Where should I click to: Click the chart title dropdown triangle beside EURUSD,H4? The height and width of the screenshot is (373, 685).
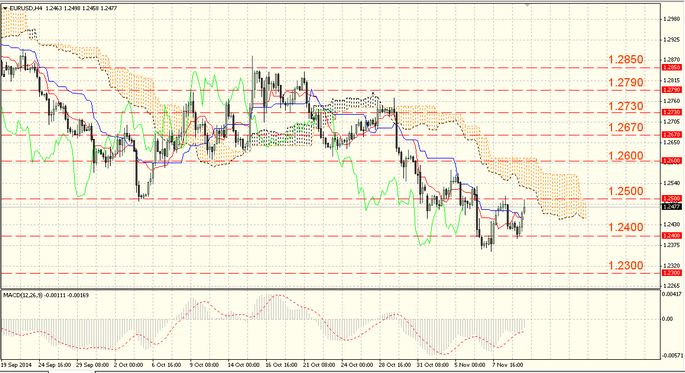tap(5, 8)
